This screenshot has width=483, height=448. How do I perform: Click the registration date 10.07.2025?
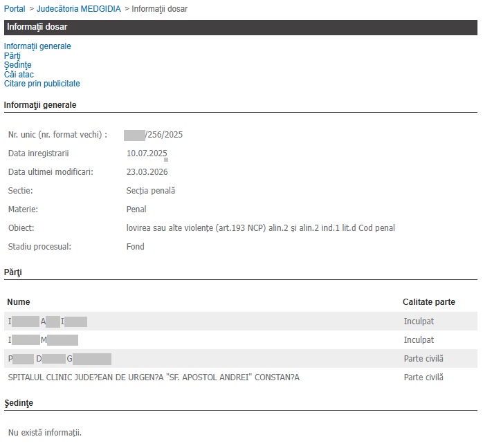coord(147,153)
